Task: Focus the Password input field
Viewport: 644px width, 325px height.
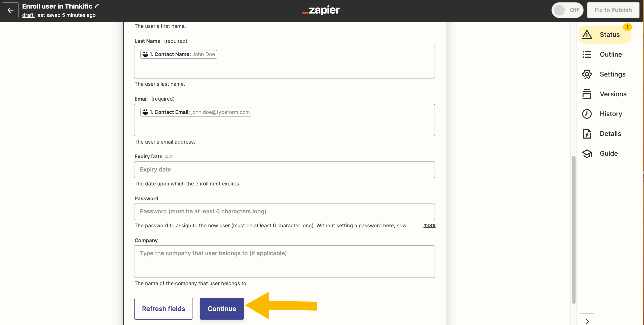Action: pos(284,212)
